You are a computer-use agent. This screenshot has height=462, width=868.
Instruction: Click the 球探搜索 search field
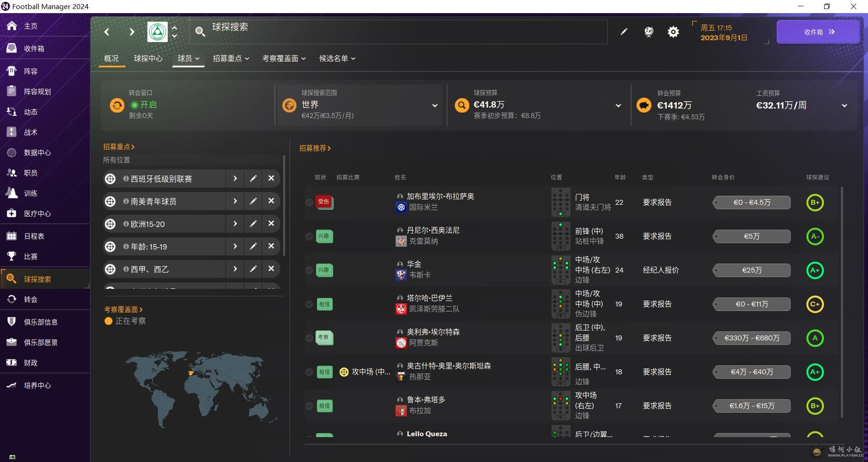click(x=398, y=31)
